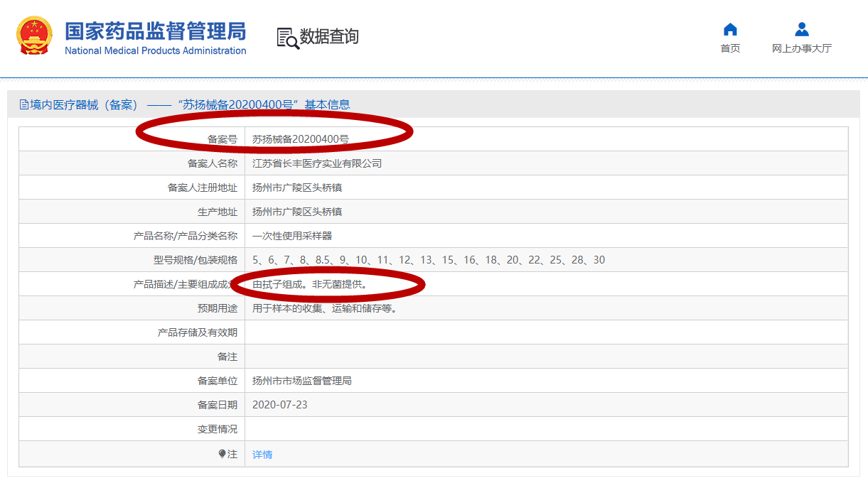Click the 备案人注册地址 value 扬州市广陵区头桥镇
The image size is (868, 483).
click(297, 188)
